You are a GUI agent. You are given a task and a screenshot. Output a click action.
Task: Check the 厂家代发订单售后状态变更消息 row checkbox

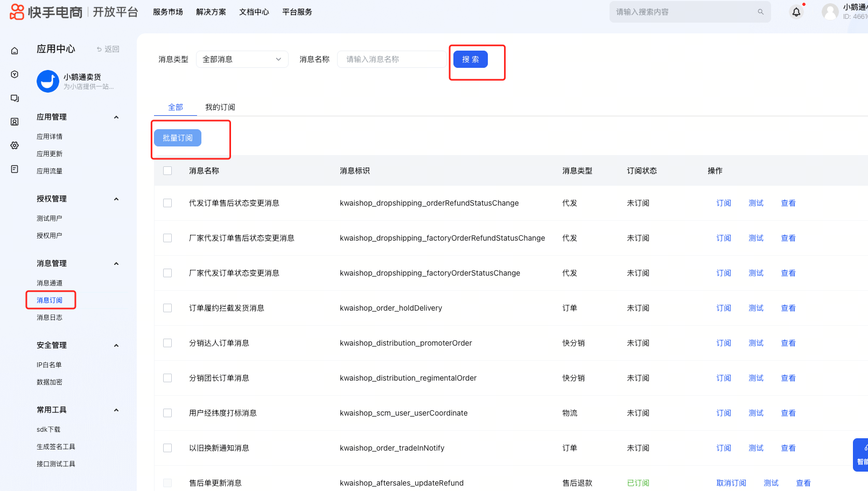167,238
